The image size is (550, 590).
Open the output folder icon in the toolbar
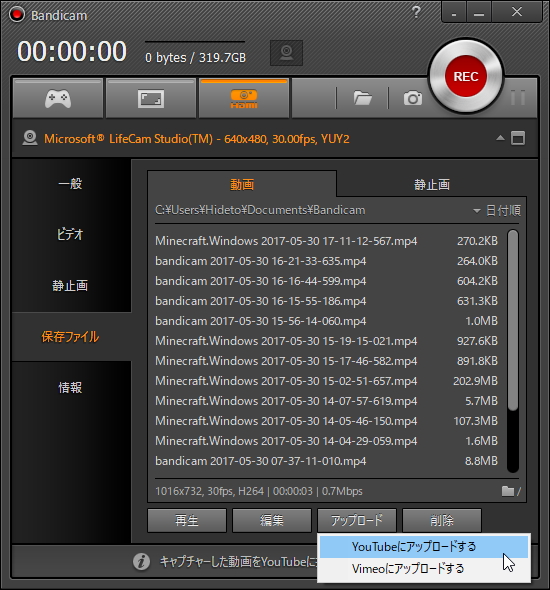tap(362, 98)
